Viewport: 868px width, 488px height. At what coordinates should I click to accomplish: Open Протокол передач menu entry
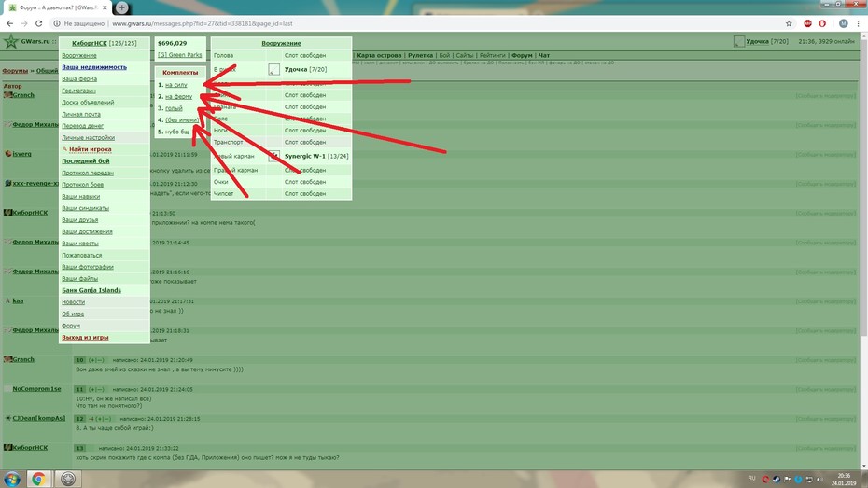click(88, 173)
